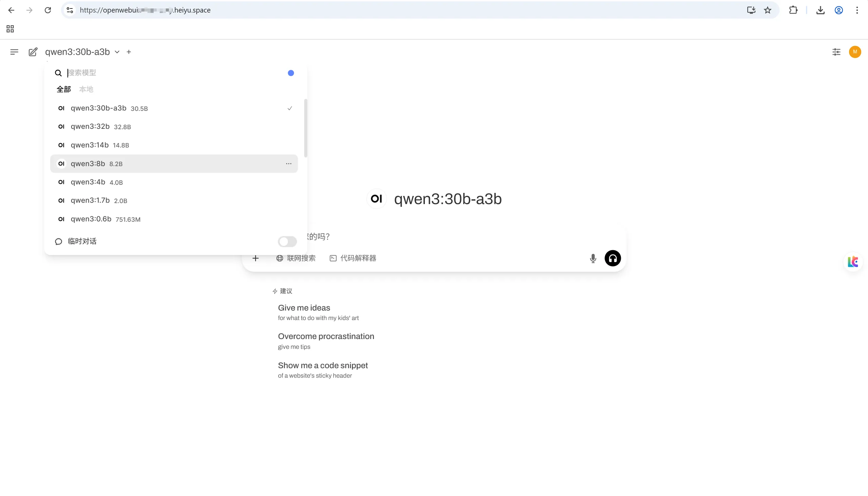
Task: Open the apps grid in the bookmarks bar
Action: coord(10,29)
